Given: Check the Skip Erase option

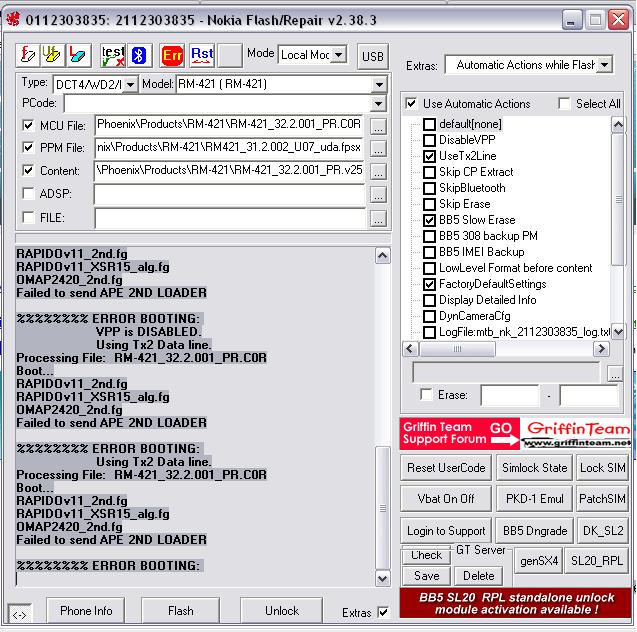Looking at the screenshot, I should (429, 204).
